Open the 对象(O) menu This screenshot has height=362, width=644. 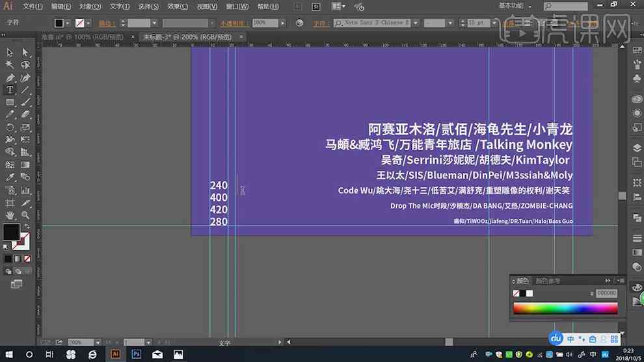tap(90, 6)
